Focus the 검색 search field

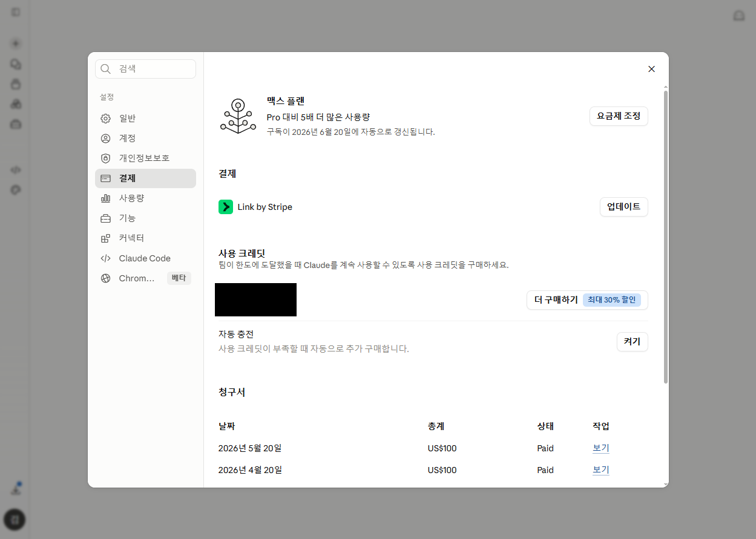click(145, 69)
